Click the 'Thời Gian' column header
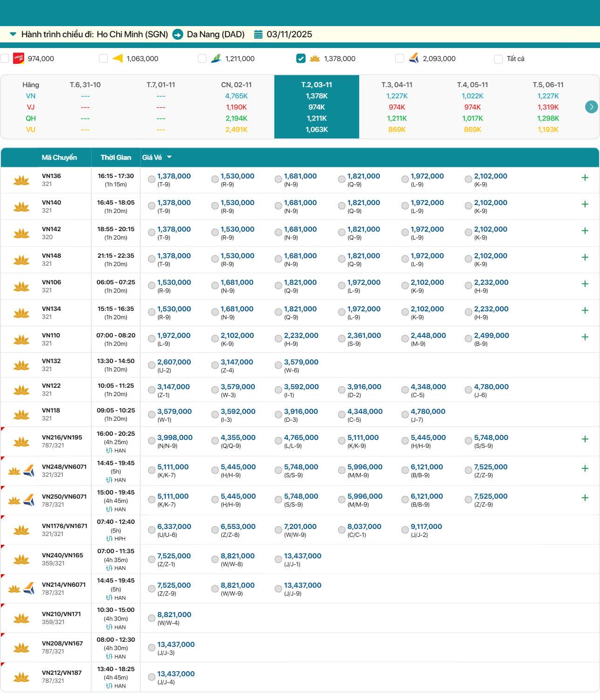This screenshot has width=600, height=700. (x=116, y=158)
